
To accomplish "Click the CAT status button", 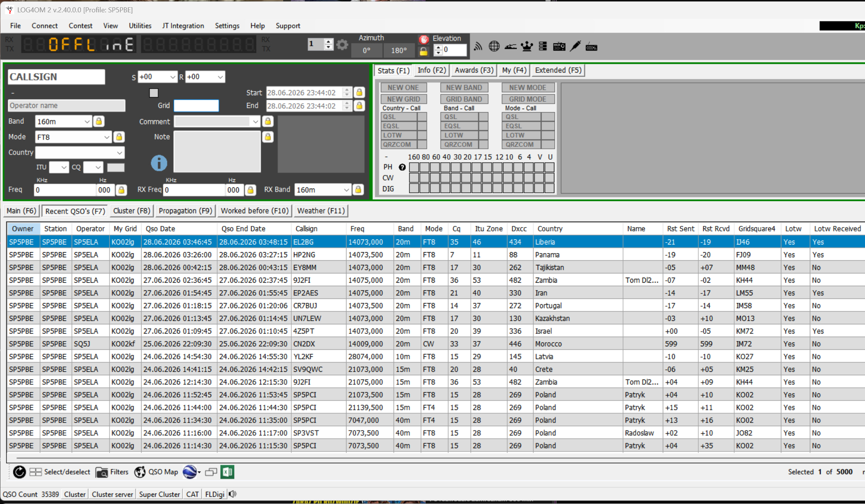I will click(x=192, y=494).
